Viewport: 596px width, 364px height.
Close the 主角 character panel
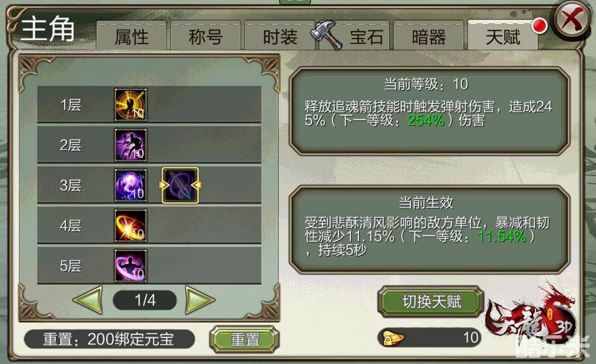click(x=572, y=19)
